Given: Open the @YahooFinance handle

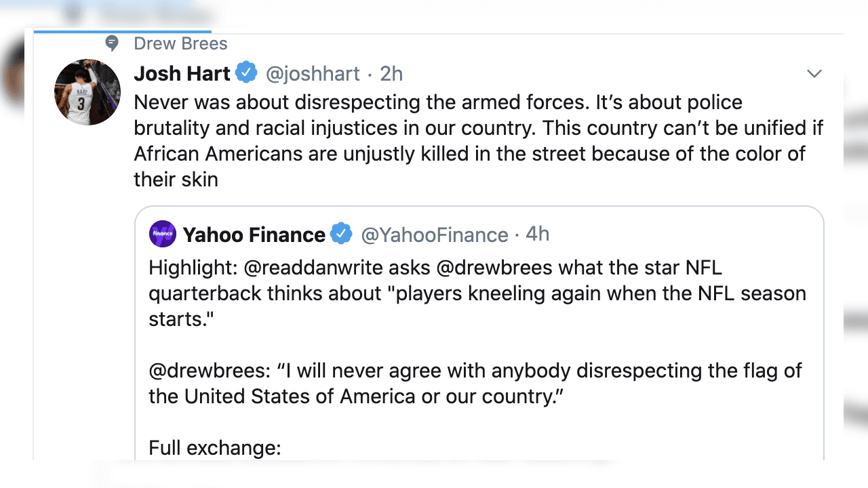Looking at the screenshot, I should (x=434, y=235).
